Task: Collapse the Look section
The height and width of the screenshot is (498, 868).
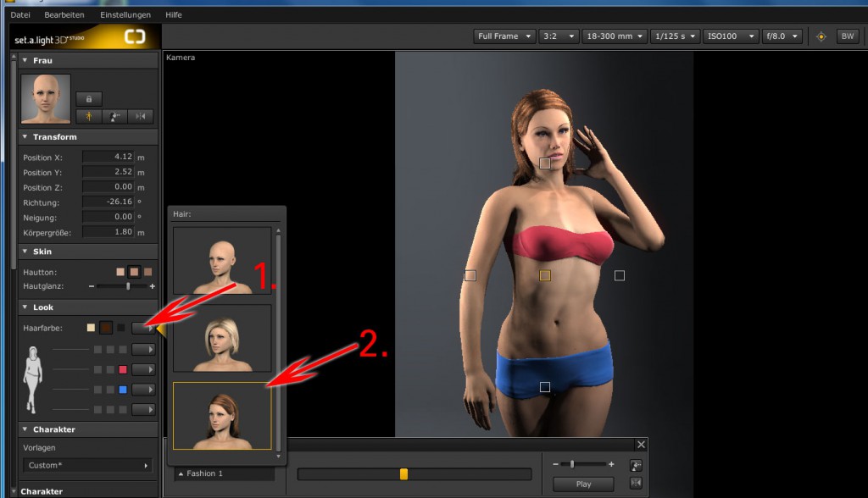Action: coord(25,307)
